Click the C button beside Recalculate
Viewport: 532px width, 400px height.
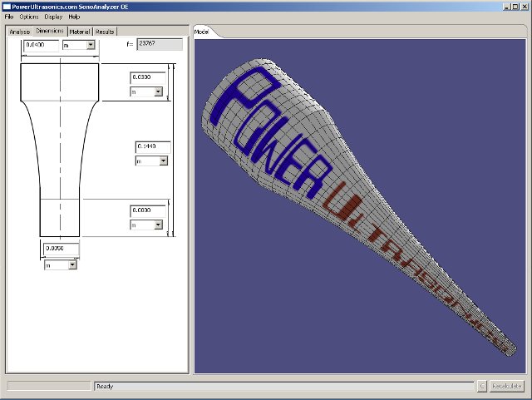(482, 386)
